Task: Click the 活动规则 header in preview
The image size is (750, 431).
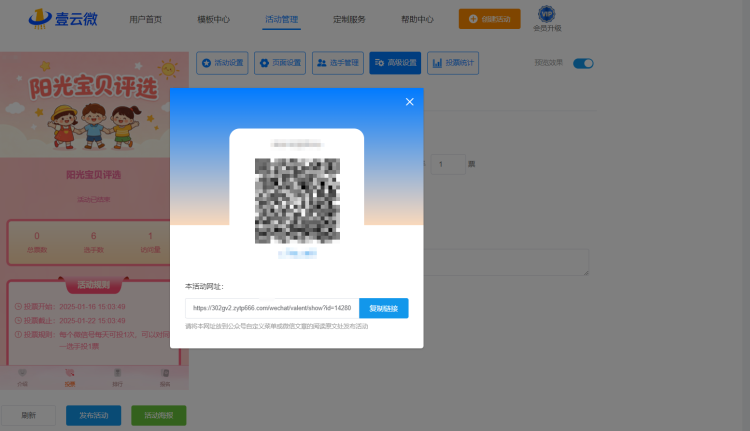Action: coord(93,285)
